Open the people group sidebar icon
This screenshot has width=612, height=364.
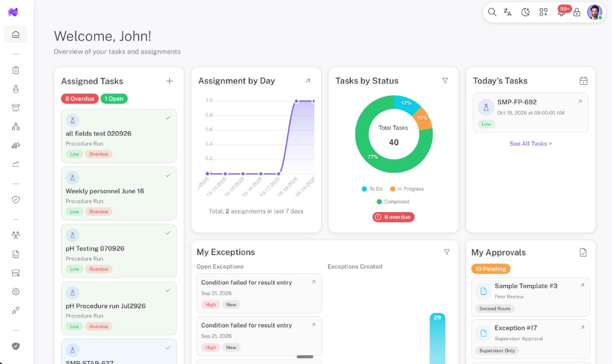point(16,235)
